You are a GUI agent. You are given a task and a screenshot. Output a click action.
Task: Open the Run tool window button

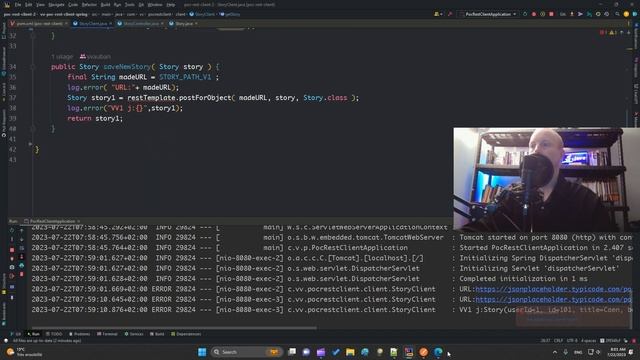[x=33, y=334]
